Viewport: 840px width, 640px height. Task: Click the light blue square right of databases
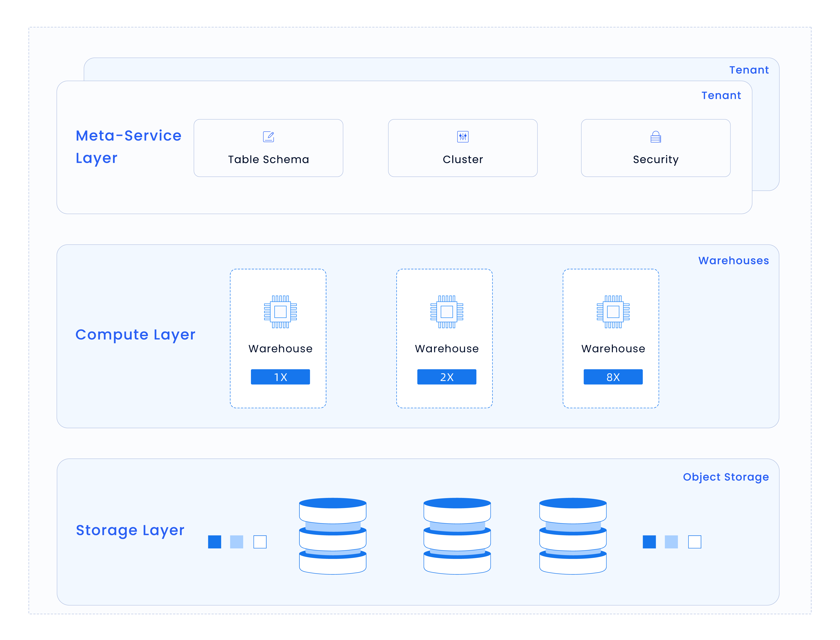[671, 541]
